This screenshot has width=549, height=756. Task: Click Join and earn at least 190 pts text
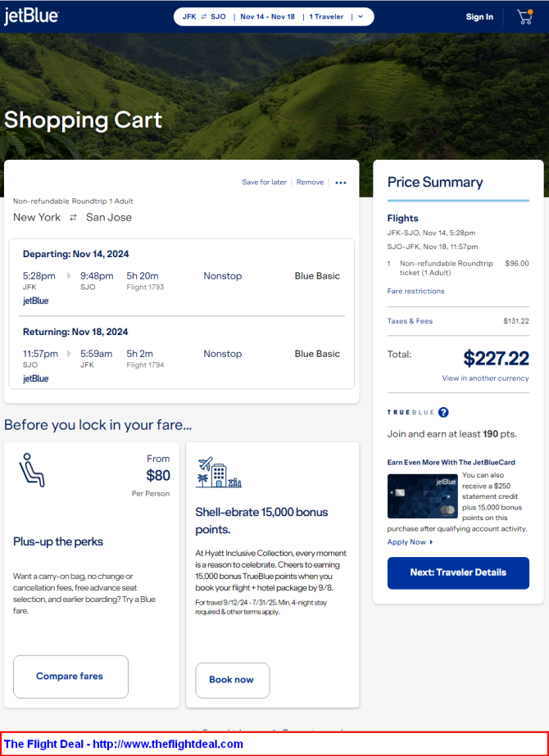[452, 434]
